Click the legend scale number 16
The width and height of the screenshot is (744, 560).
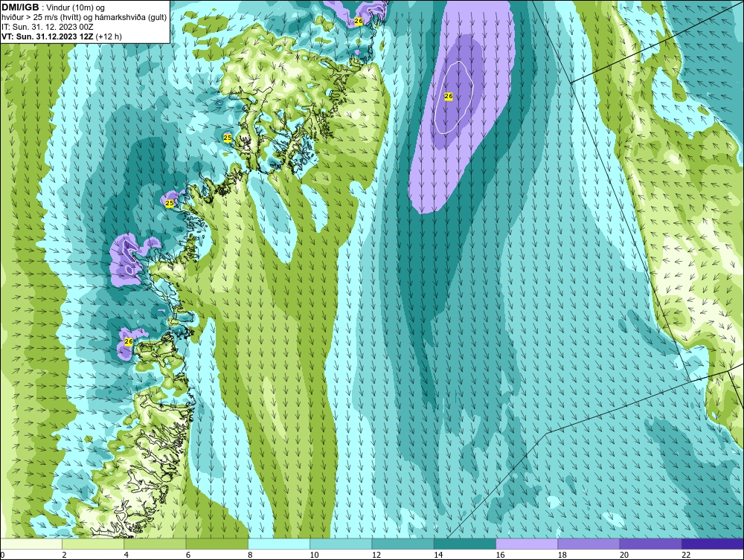[500, 556]
